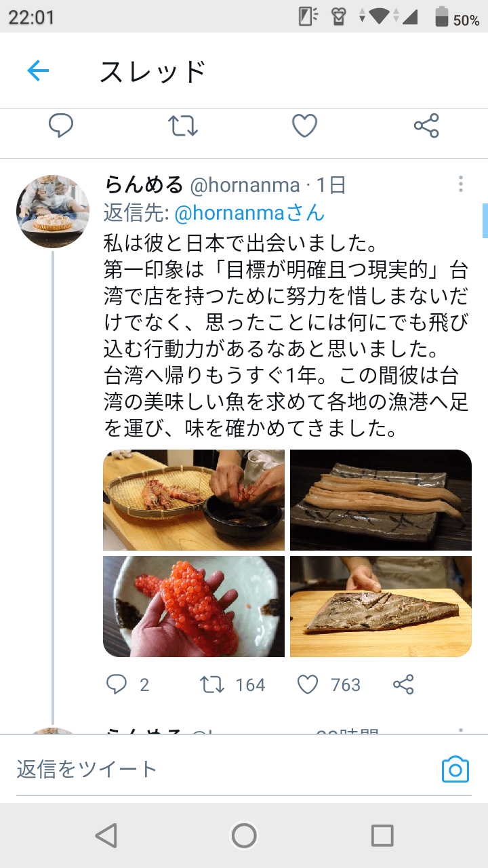Like the tweet with the top heart icon
The height and width of the screenshot is (868, 488).
[305, 125]
